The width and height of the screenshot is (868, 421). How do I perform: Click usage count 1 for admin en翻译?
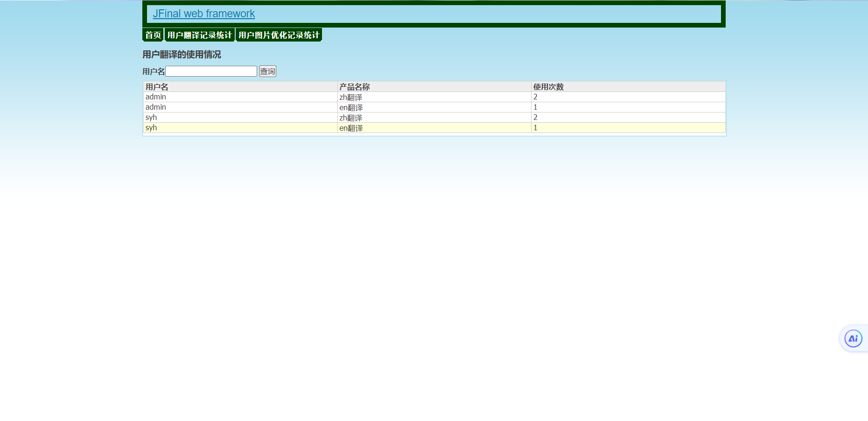pos(535,107)
